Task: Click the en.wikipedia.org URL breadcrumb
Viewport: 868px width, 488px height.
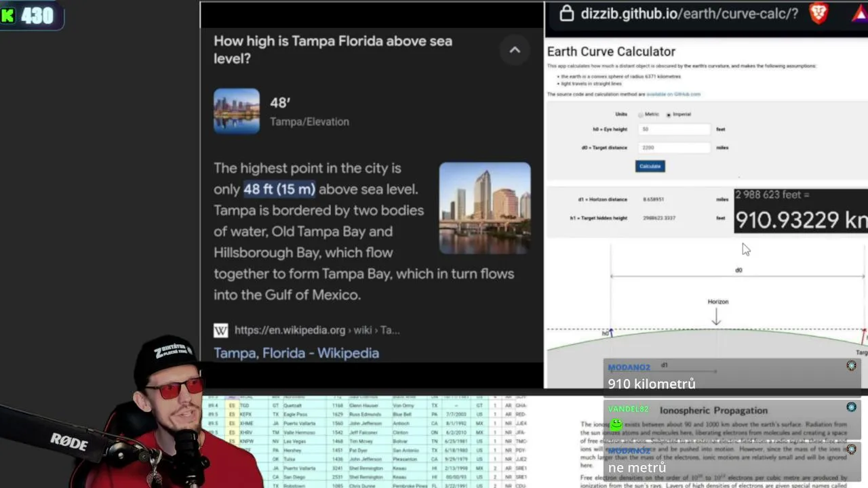Action: [317, 330]
